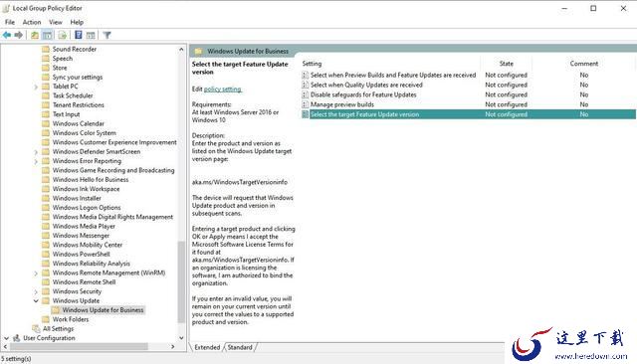Open the Help toolbar icon
The width and height of the screenshot is (637, 364).
[79, 35]
